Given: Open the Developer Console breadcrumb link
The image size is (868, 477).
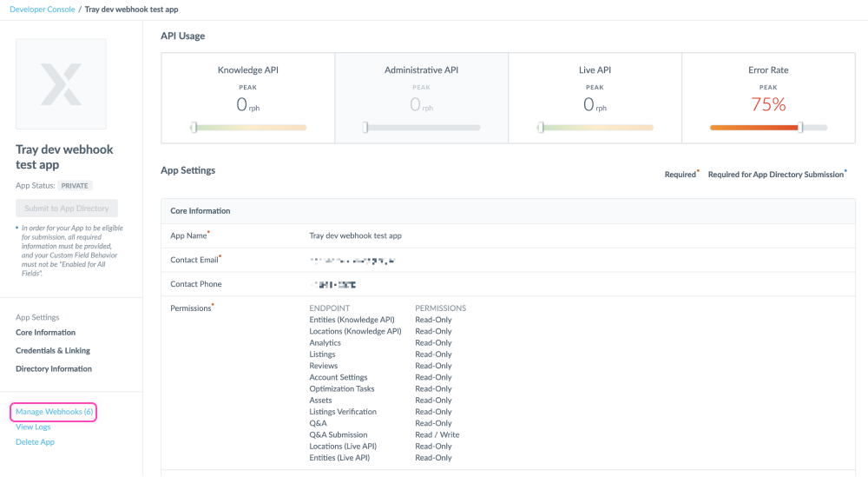Looking at the screenshot, I should click(41, 9).
